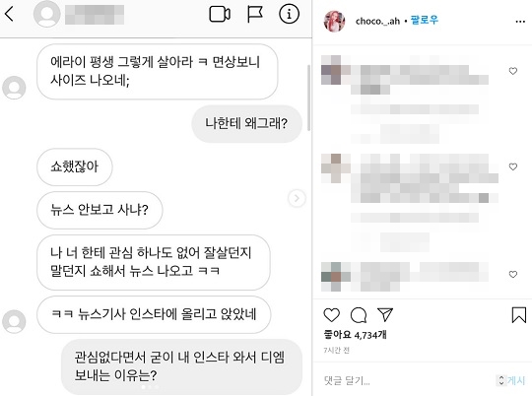This screenshot has width=532, height=396.
Task: Share the post with paper plane icon
Action: click(x=385, y=314)
